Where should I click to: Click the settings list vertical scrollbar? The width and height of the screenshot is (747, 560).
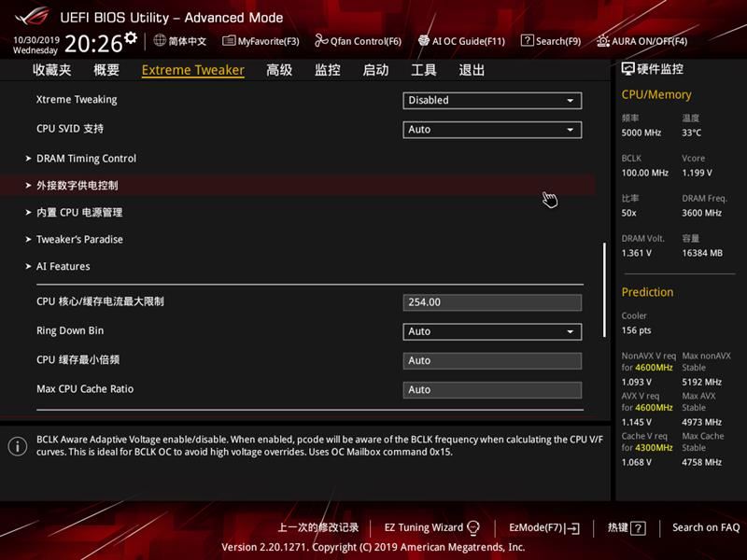coord(604,290)
